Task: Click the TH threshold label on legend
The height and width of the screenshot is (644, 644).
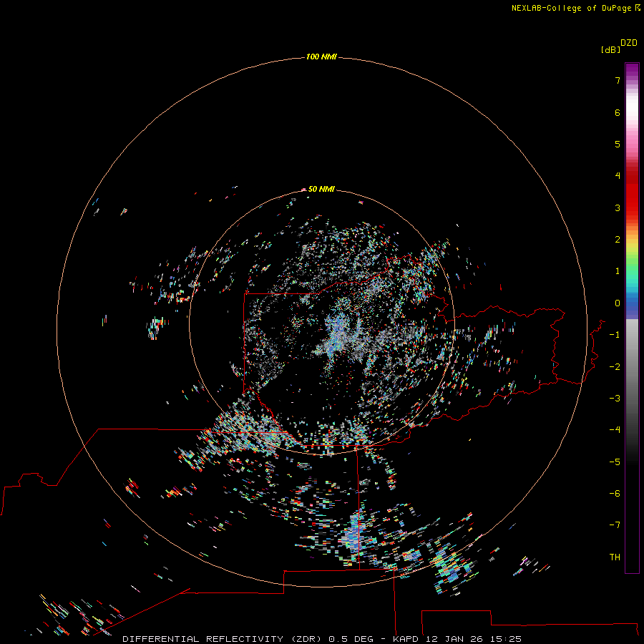Action: point(615,557)
